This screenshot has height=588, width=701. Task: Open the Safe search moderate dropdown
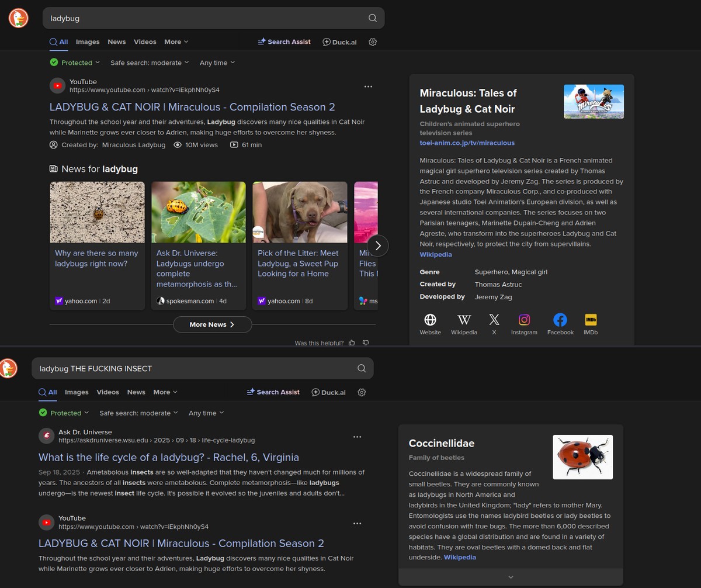pos(150,63)
